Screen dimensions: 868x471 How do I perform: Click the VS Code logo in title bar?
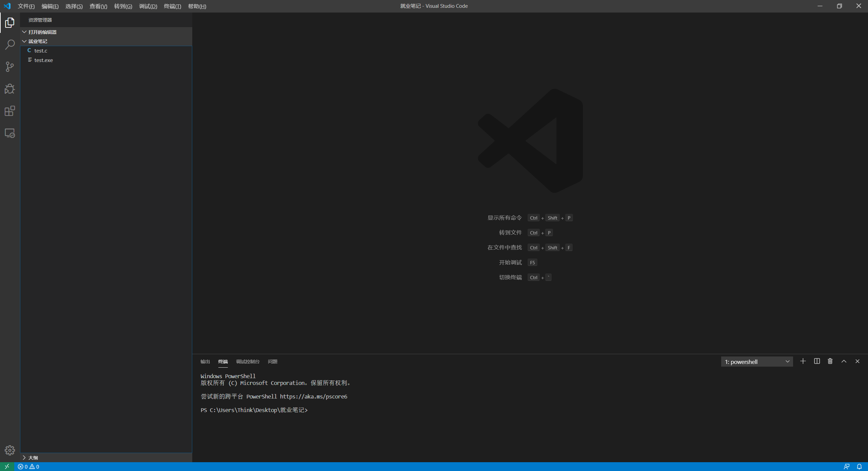(x=7, y=6)
